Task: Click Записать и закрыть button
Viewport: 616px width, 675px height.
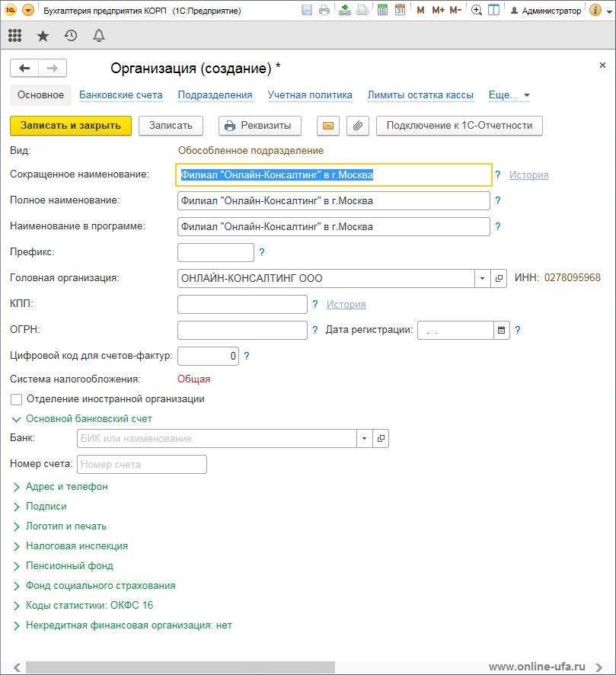Action: coord(71,126)
